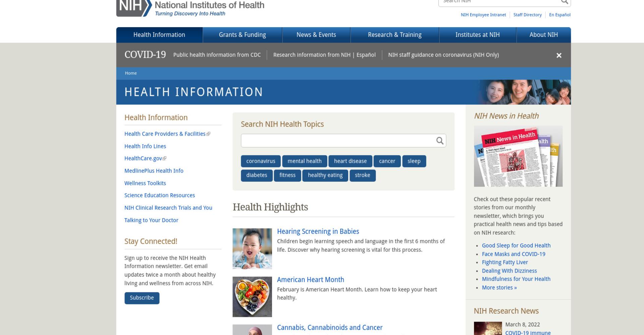Open the American Heart Month article

[311, 280]
